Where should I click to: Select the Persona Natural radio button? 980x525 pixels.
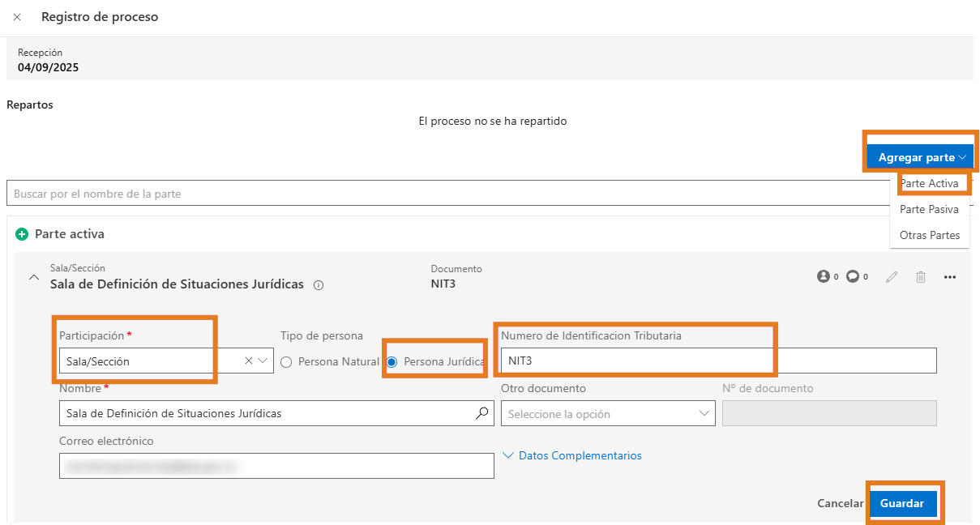tap(286, 362)
